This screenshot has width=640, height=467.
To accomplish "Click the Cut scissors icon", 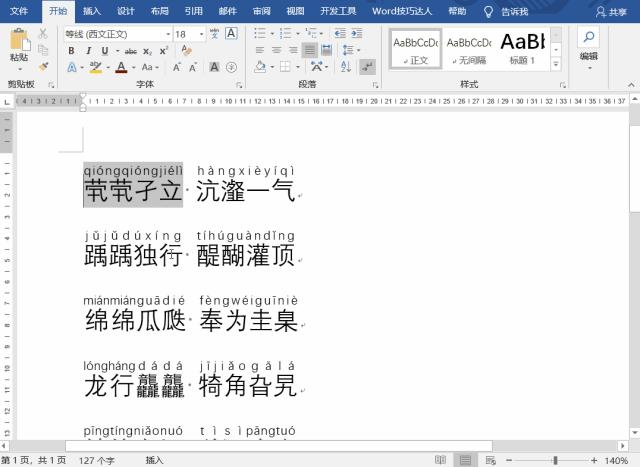I will 43,34.
